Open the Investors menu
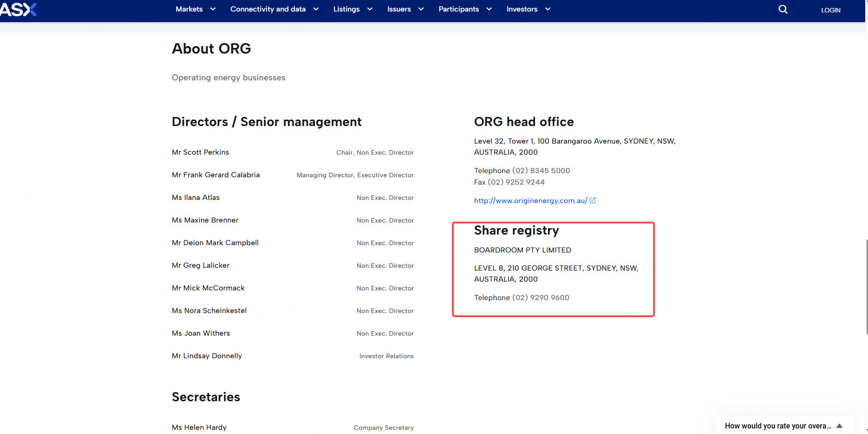This screenshot has height=434, width=868. (522, 9)
